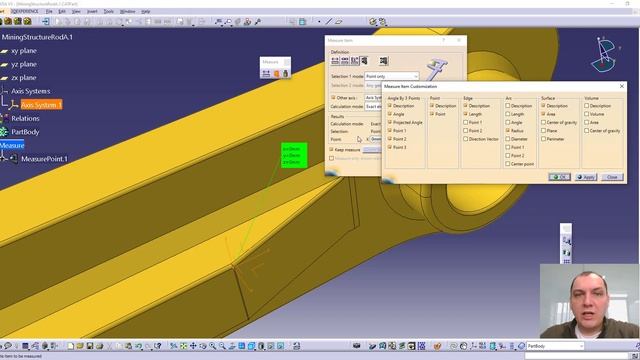Open the View menu
This screenshot has width=640, height=360.
76,11
